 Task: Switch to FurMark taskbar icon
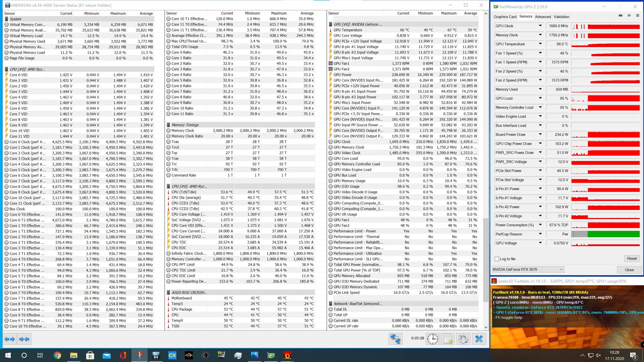287,355
